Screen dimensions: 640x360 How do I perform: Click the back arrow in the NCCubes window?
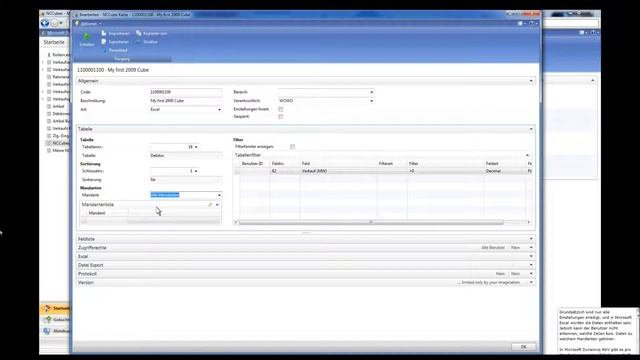(44, 23)
